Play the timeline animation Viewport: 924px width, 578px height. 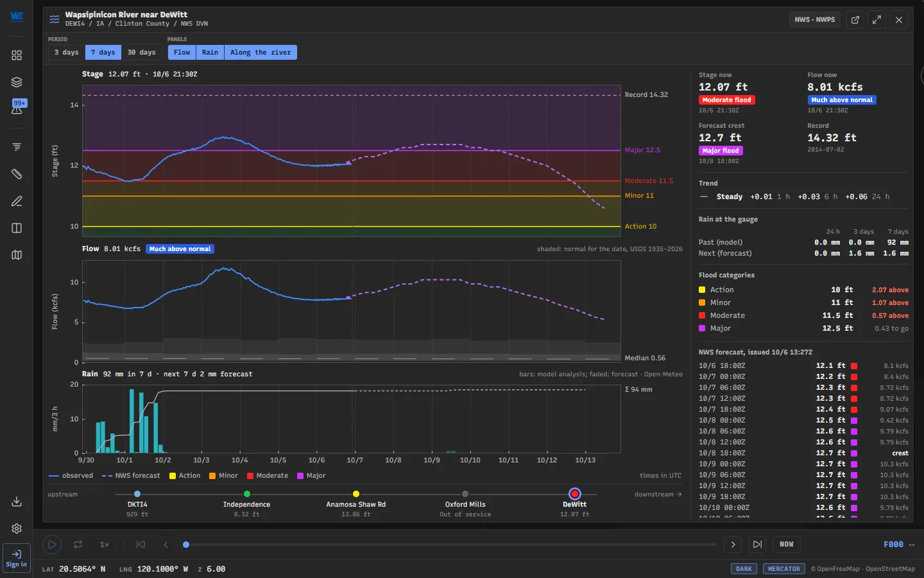pyautogui.click(x=52, y=545)
